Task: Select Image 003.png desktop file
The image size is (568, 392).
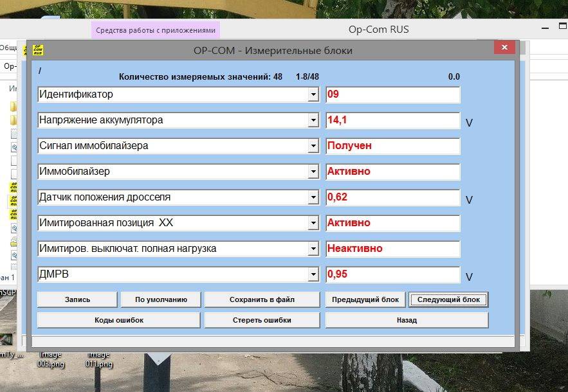Action: pos(51,359)
